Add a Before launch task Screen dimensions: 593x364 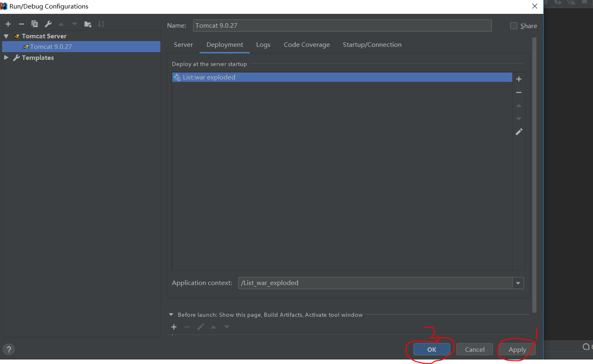point(174,327)
